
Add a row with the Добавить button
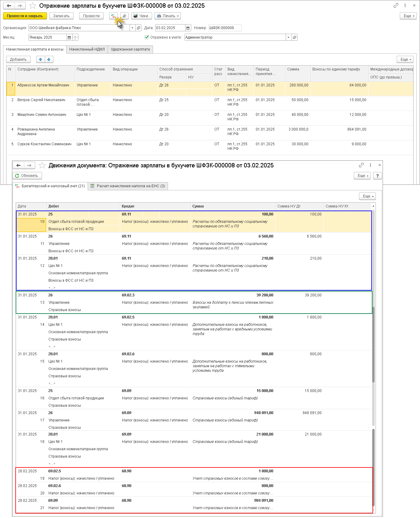tap(18, 59)
